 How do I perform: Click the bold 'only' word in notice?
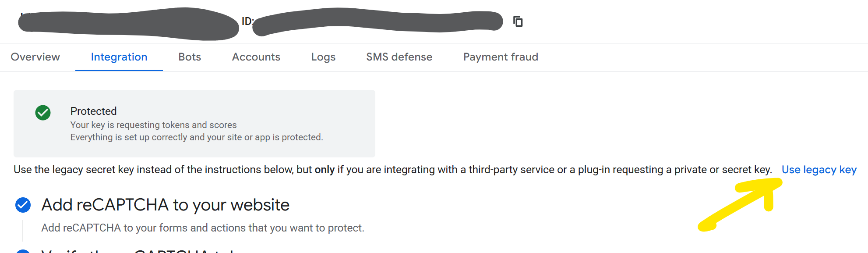pyautogui.click(x=325, y=170)
